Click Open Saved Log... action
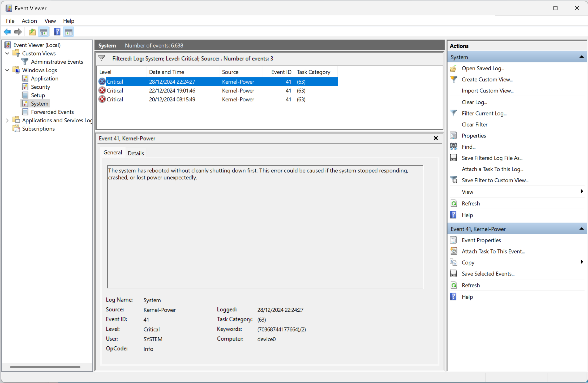This screenshot has height=383, width=588. click(483, 68)
